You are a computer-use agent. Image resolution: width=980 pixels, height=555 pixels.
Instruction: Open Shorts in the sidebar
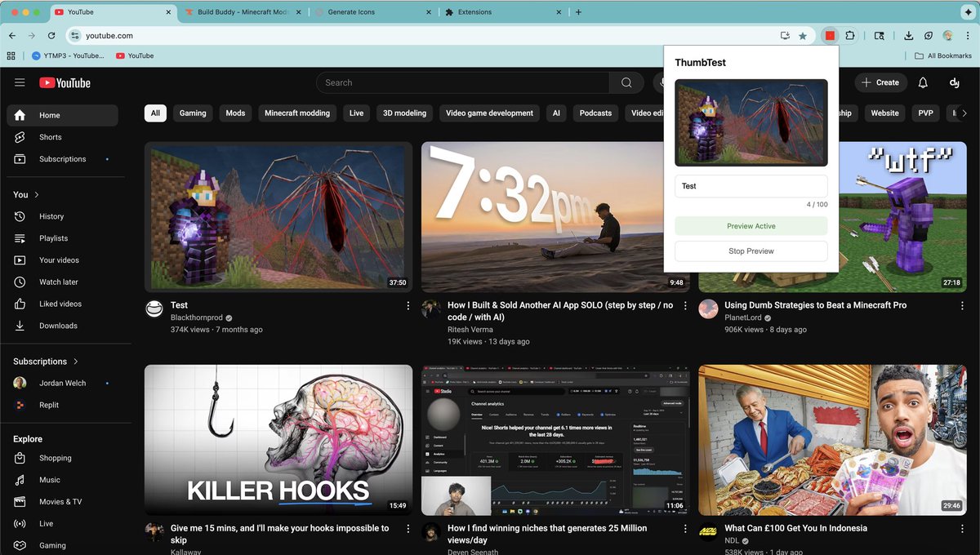(62, 137)
